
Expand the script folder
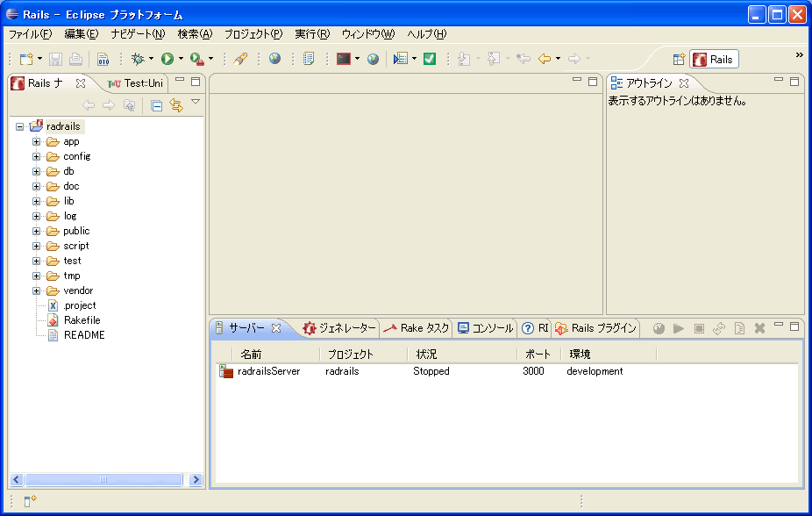36,246
